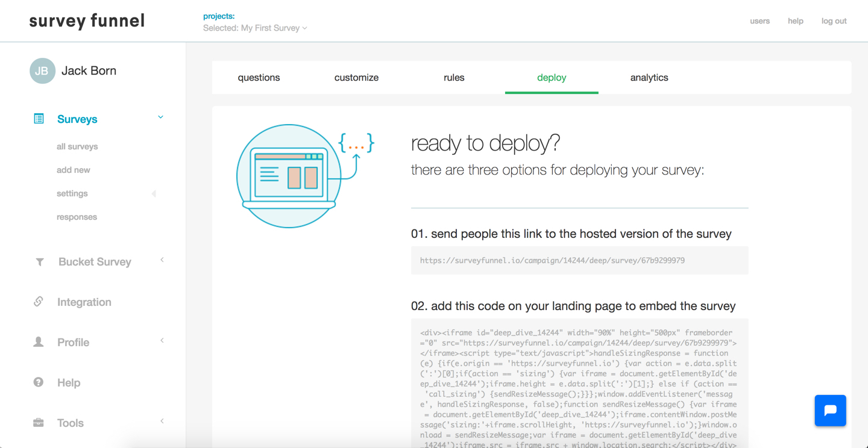The image size is (868, 448).
Task: Click the Integration link icon
Action: tap(39, 302)
